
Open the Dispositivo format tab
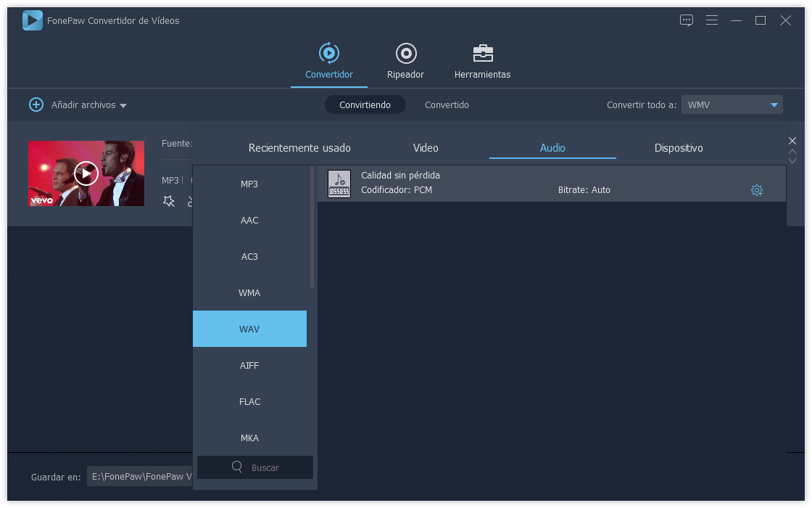click(x=679, y=148)
